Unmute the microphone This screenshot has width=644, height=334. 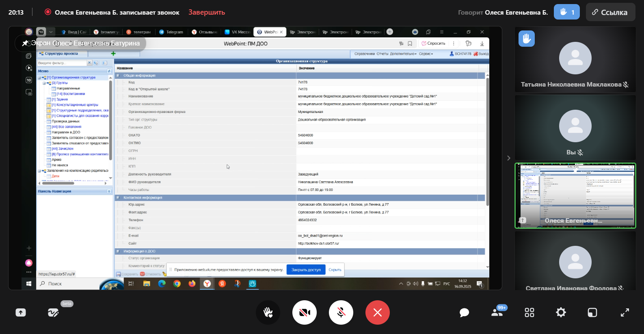(x=341, y=312)
